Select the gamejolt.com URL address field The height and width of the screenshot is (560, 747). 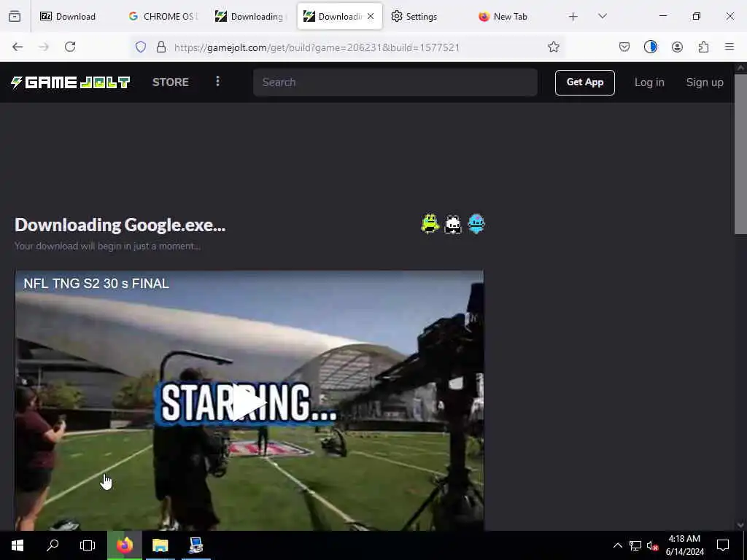(x=317, y=47)
